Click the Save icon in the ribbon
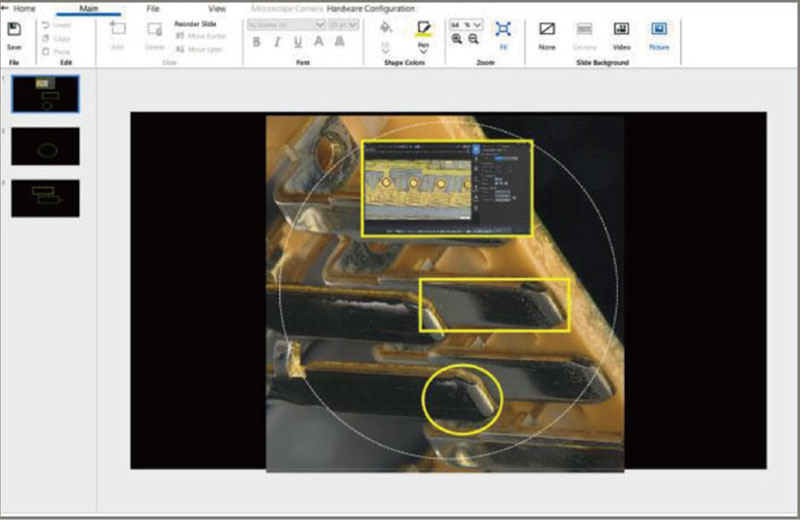Viewport: 800px width, 520px height. tap(14, 30)
